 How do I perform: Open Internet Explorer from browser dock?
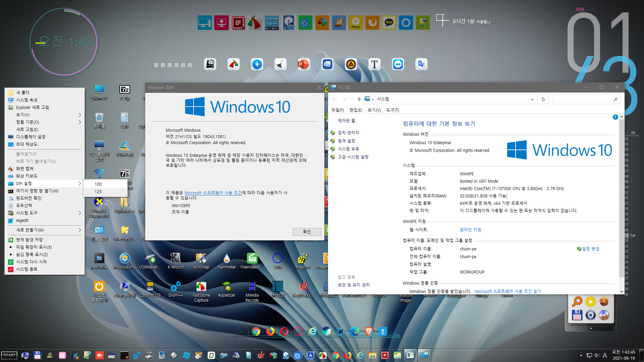312,331
